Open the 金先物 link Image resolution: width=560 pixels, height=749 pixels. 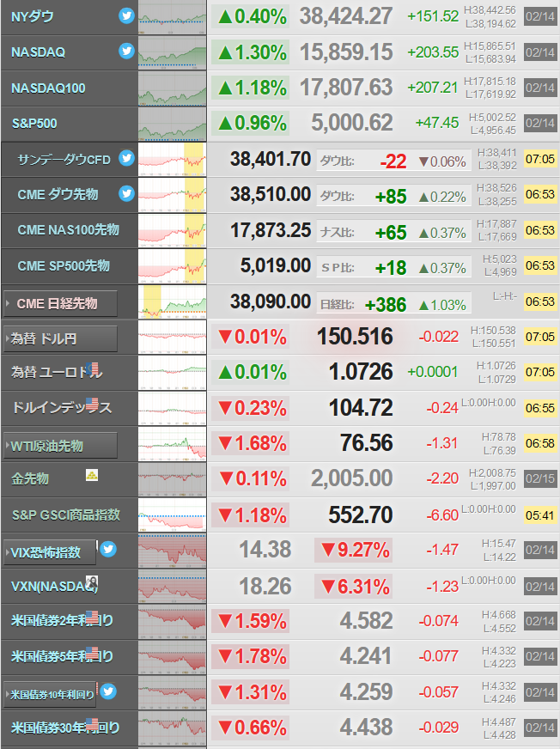click(x=29, y=478)
